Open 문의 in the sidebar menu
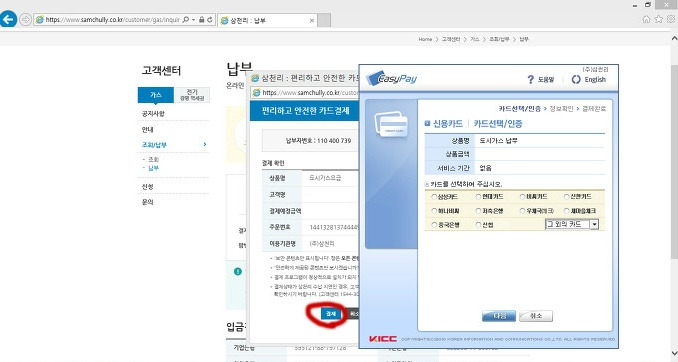The width and height of the screenshot is (678, 362). coord(147,202)
